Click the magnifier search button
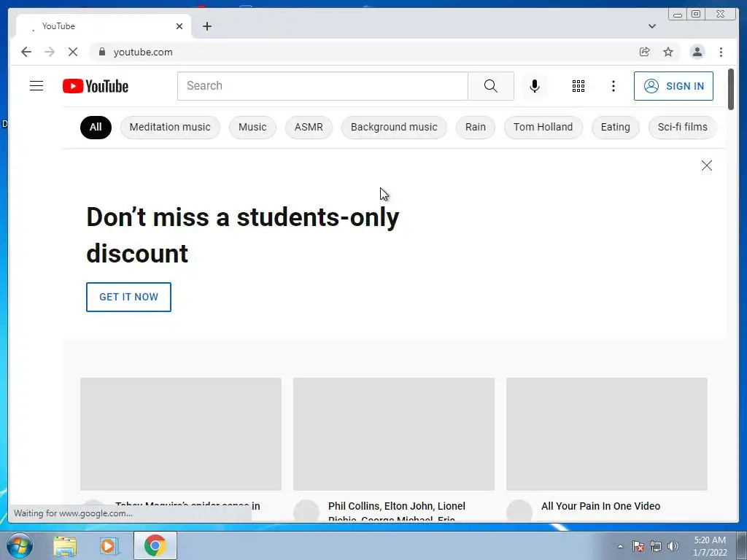Image resolution: width=747 pixels, height=560 pixels. [x=491, y=86]
